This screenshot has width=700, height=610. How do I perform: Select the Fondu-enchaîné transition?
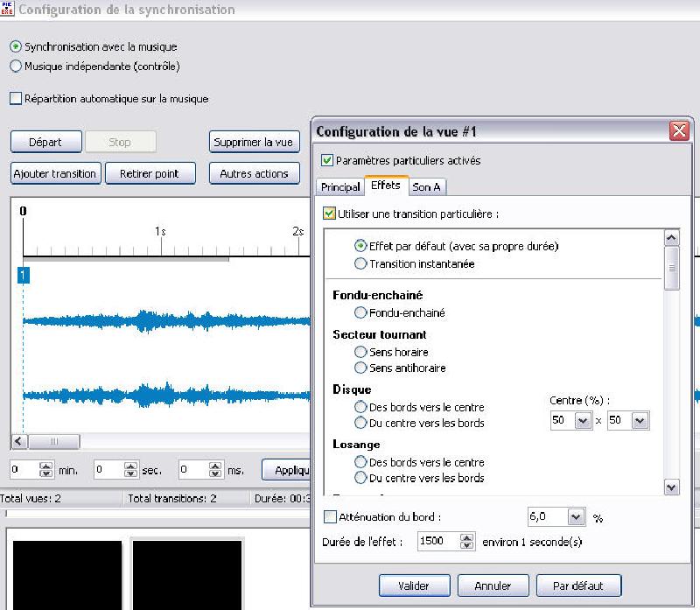[360, 312]
